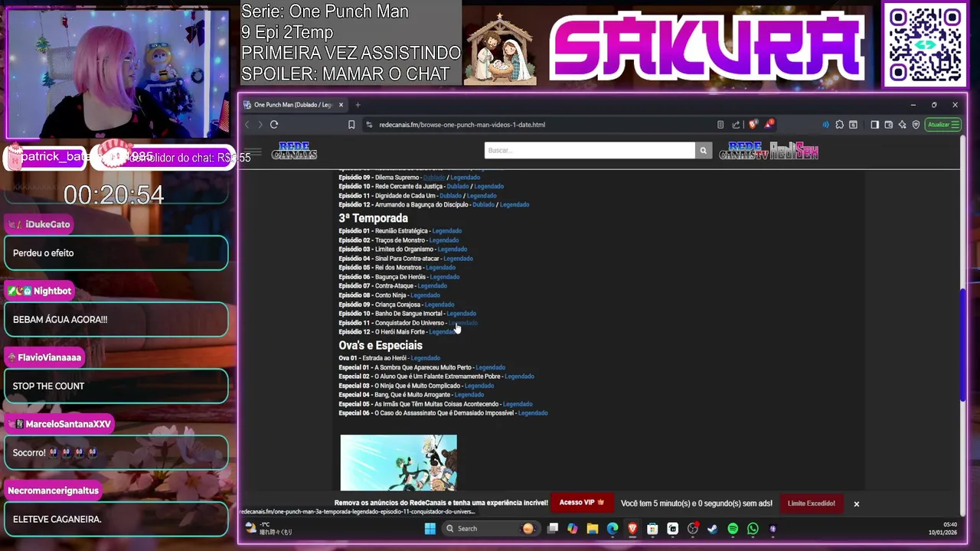Image resolution: width=980 pixels, height=551 pixels.
Task: Click the page vertical scrollbar thumb
Action: click(x=963, y=344)
